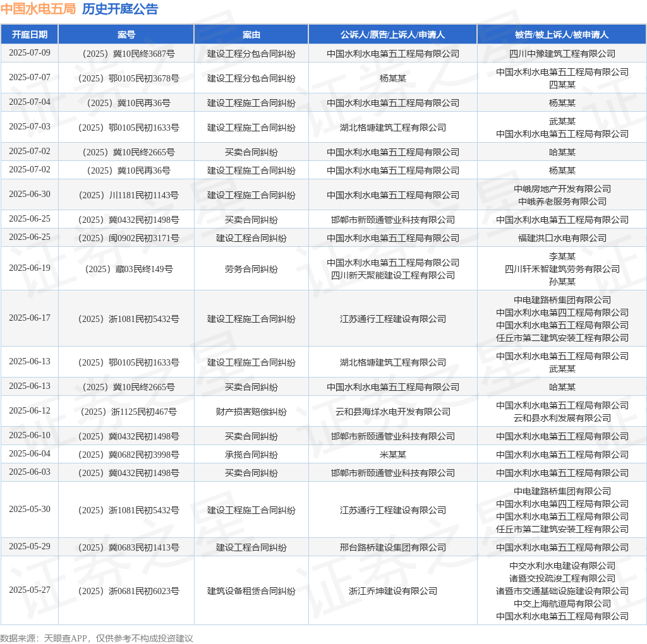Select defendant 中交水利水电建设有限公司

pos(562,566)
